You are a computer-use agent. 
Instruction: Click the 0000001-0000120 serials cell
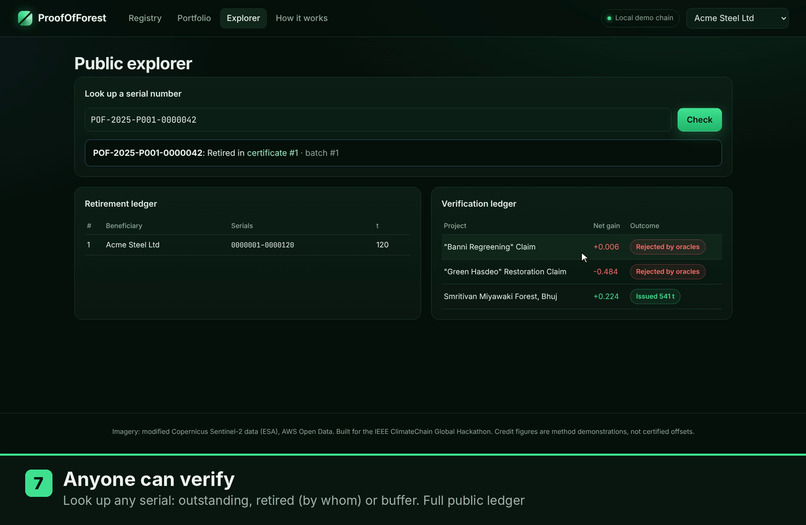(x=263, y=245)
